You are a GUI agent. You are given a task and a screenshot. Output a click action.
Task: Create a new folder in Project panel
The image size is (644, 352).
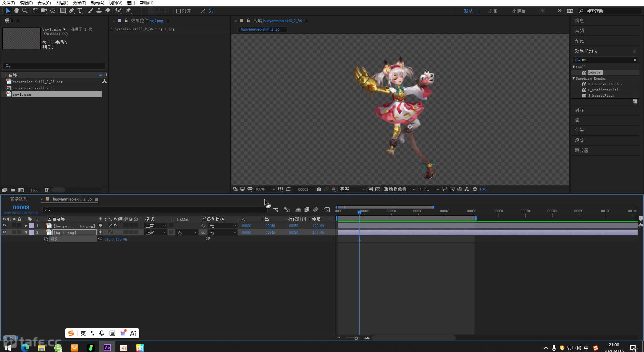(x=13, y=190)
